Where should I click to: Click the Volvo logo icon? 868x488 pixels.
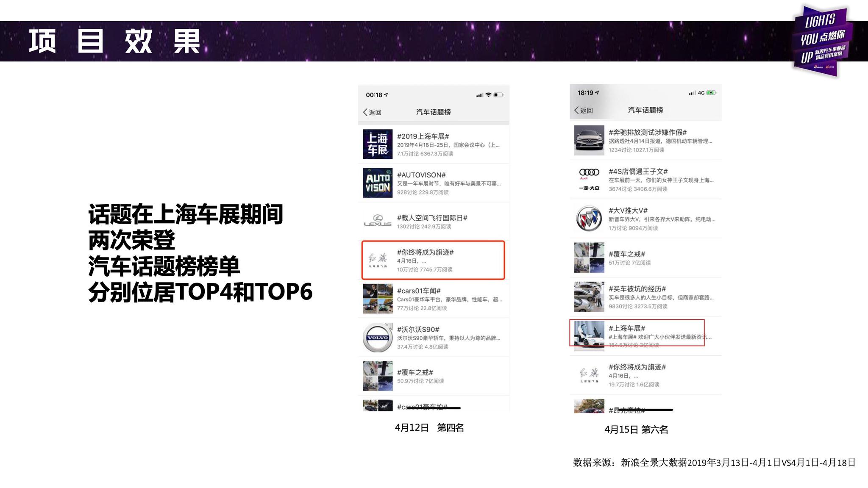pos(377,338)
